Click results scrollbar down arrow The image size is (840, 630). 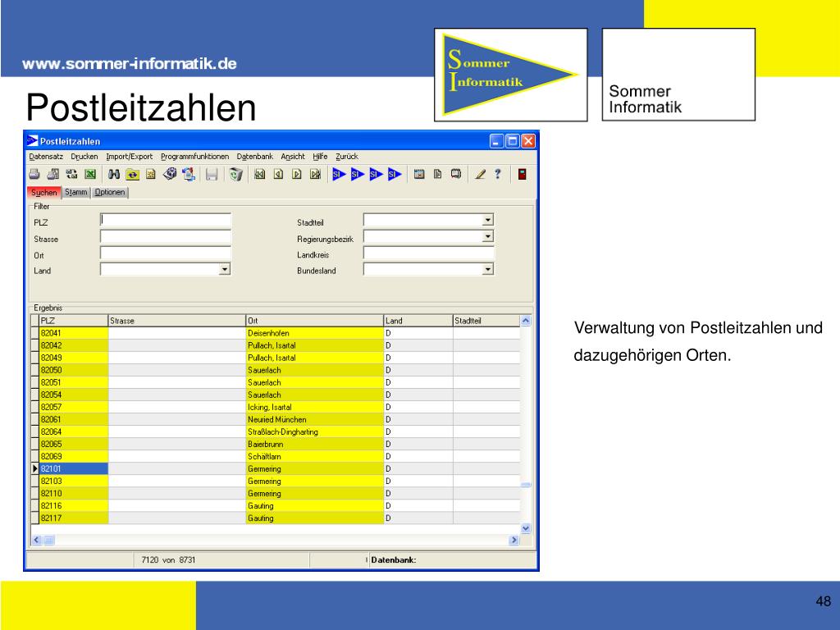coord(526,528)
